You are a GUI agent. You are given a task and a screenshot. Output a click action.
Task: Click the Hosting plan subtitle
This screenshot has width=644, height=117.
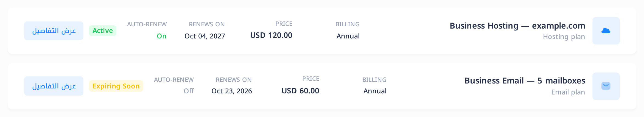tap(564, 37)
